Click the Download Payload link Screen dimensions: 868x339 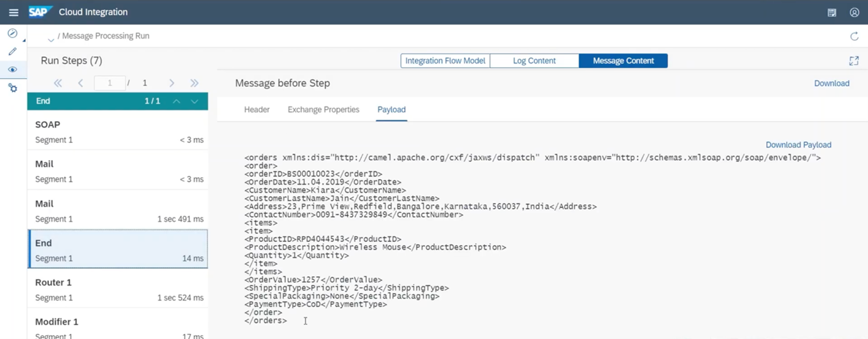pos(798,145)
